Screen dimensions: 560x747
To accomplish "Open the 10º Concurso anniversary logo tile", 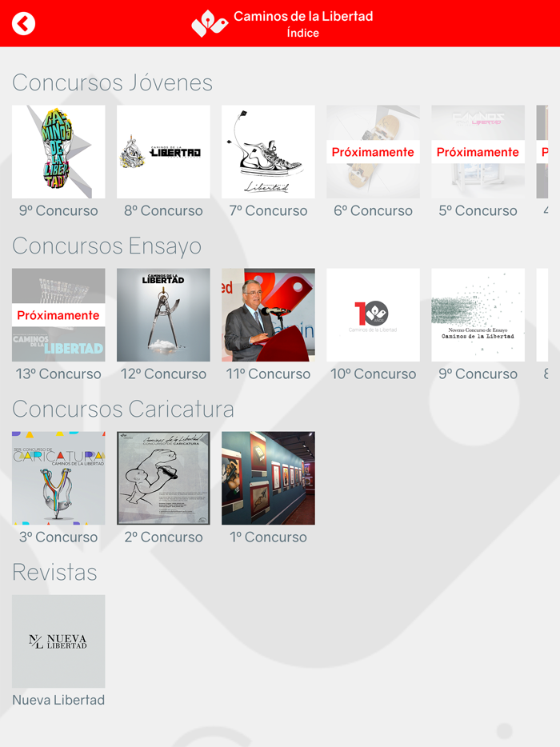I will coord(373,315).
